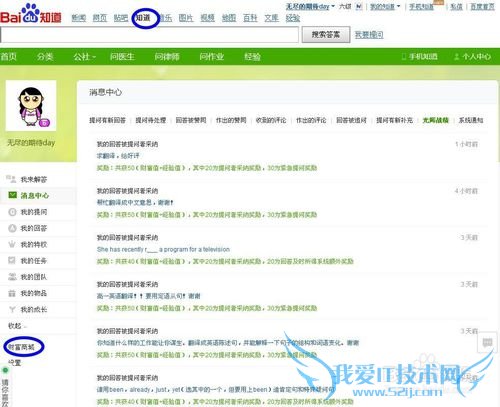Click the clock icon beside 我的提问
Screen dimensions: 500x407
pos(12,212)
